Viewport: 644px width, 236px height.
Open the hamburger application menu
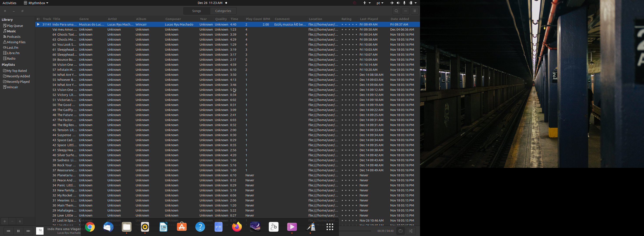415,11
